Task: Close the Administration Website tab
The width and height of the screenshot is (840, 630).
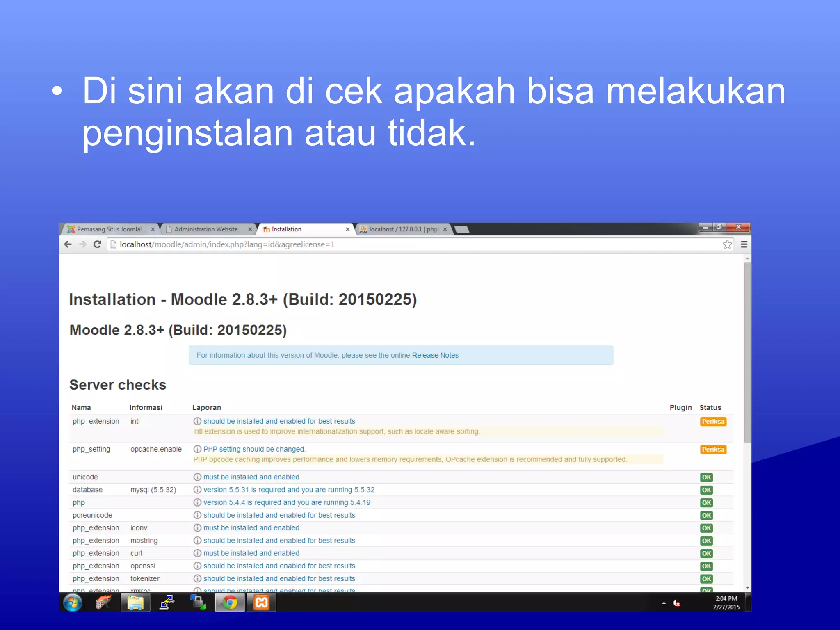Action: point(250,229)
